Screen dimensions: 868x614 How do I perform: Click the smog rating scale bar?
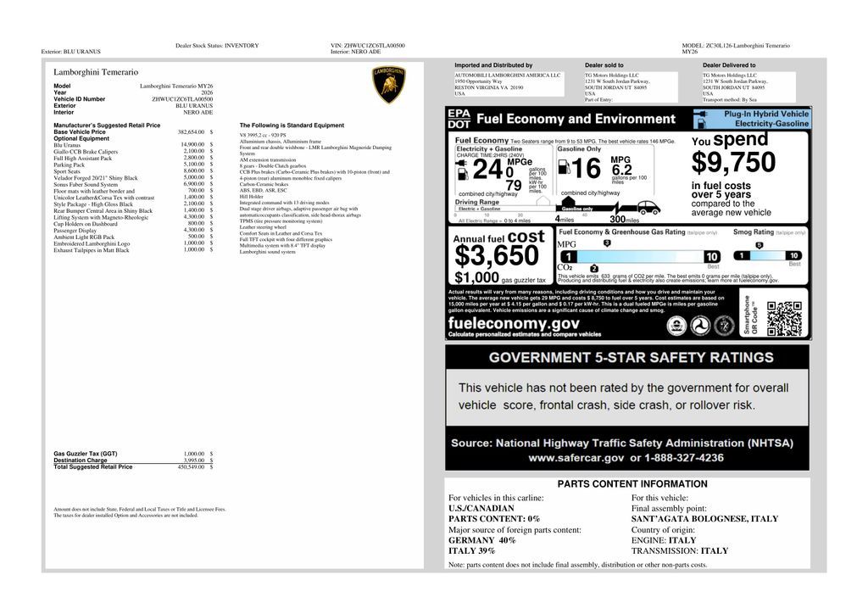[x=767, y=255]
